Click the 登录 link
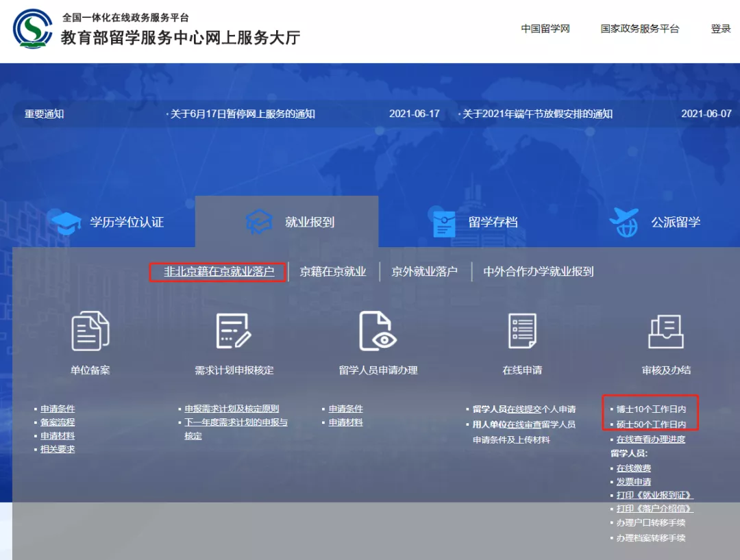Image resolution: width=740 pixels, height=560 pixels. [x=720, y=29]
